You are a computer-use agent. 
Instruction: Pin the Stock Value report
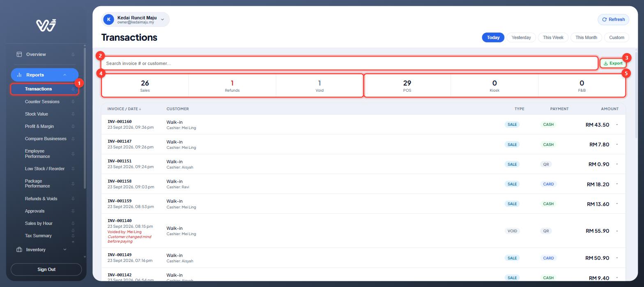73,114
